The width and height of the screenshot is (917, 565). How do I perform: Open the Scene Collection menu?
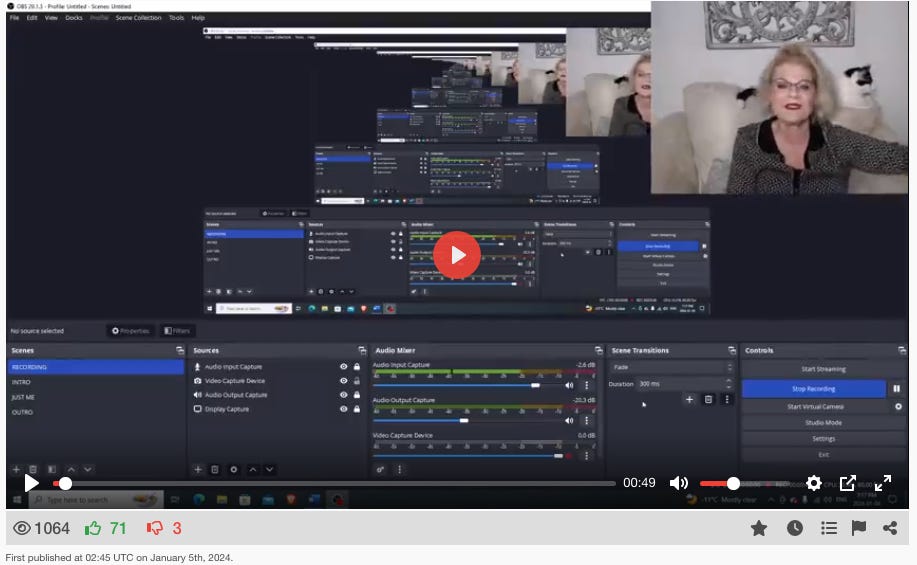(x=138, y=18)
